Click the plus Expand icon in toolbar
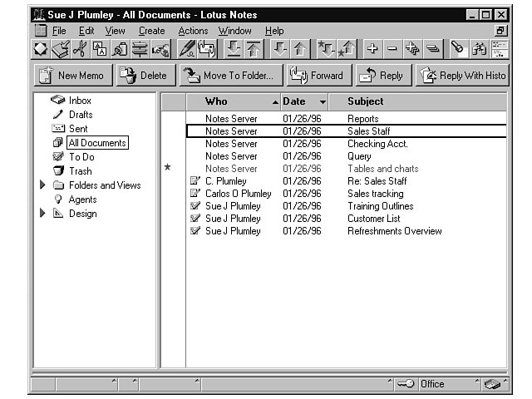The image size is (532, 399). 372,50
